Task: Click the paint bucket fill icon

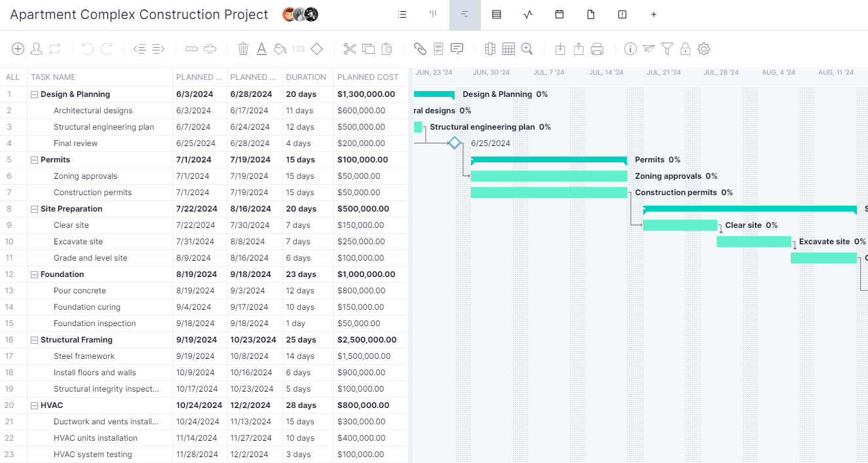Action: click(x=280, y=48)
